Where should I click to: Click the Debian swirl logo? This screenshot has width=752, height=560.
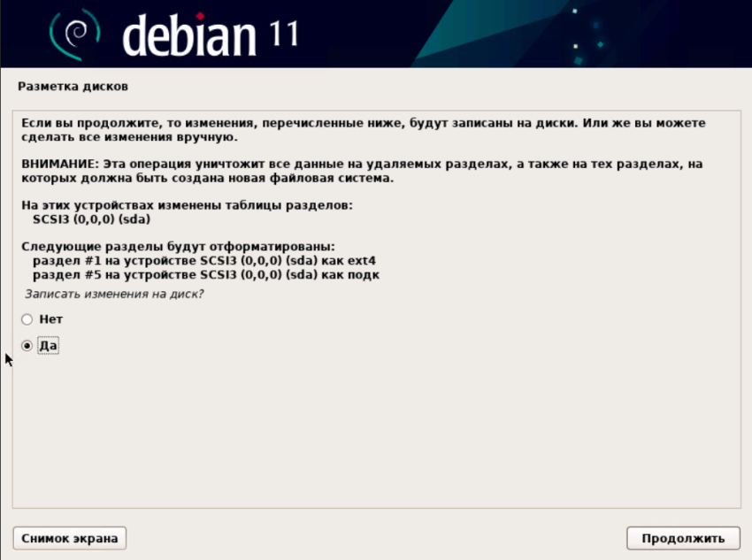pos(75,35)
